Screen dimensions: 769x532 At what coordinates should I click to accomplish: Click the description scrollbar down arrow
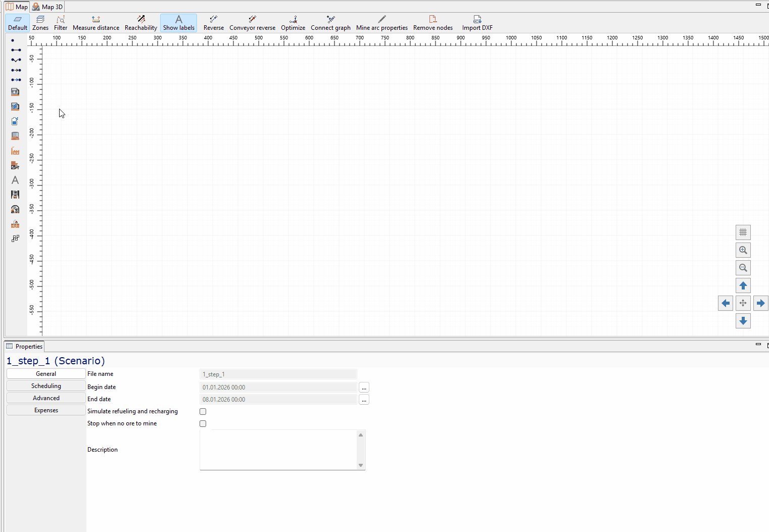[361, 465]
